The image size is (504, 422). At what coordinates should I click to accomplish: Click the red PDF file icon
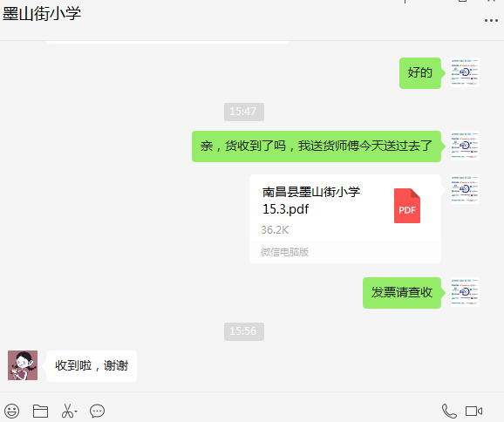click(407, 206)
